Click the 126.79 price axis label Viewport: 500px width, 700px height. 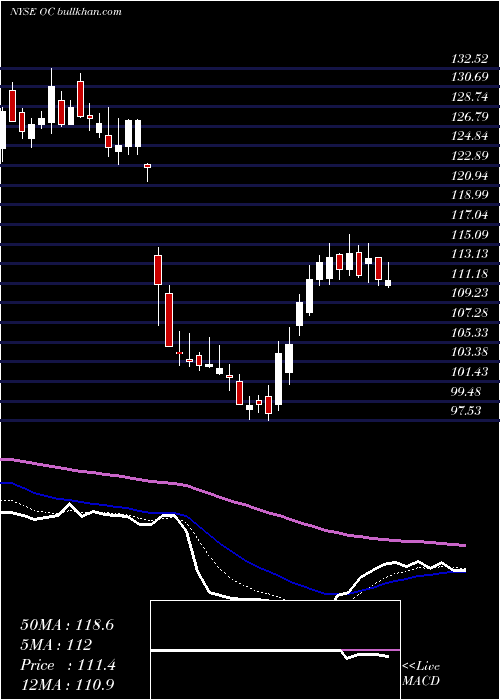469,117
